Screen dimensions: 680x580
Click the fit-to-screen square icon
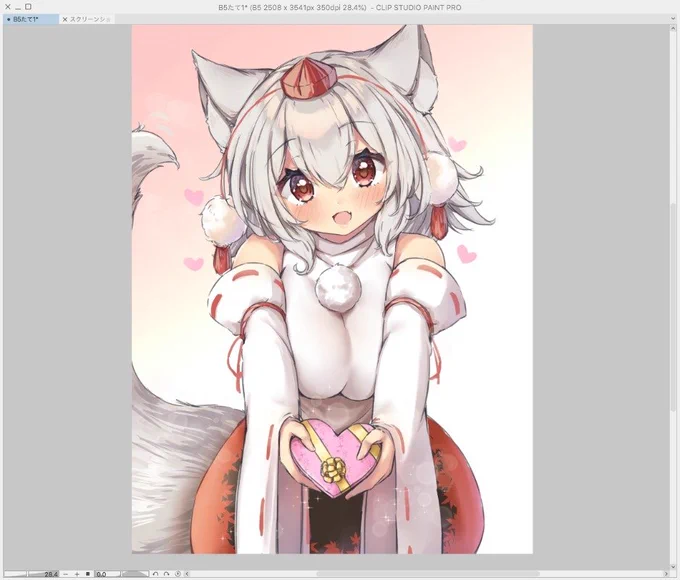[x=88, y=574]
